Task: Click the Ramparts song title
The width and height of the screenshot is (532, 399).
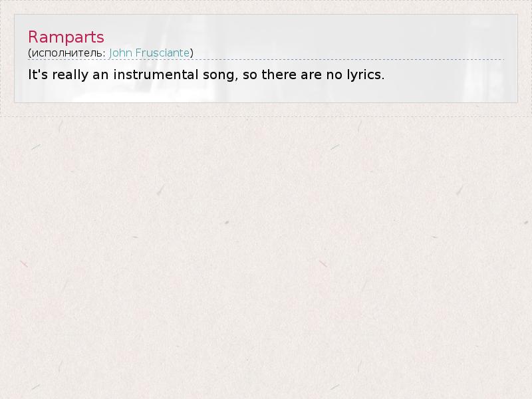Action: (66, 37)
